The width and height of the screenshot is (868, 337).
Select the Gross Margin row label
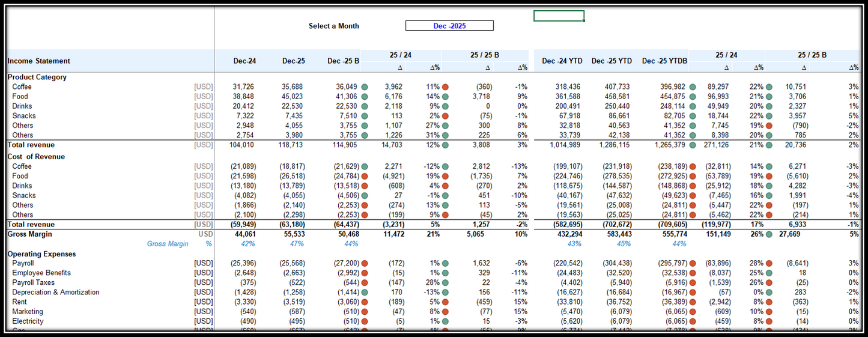pos(29,234)
